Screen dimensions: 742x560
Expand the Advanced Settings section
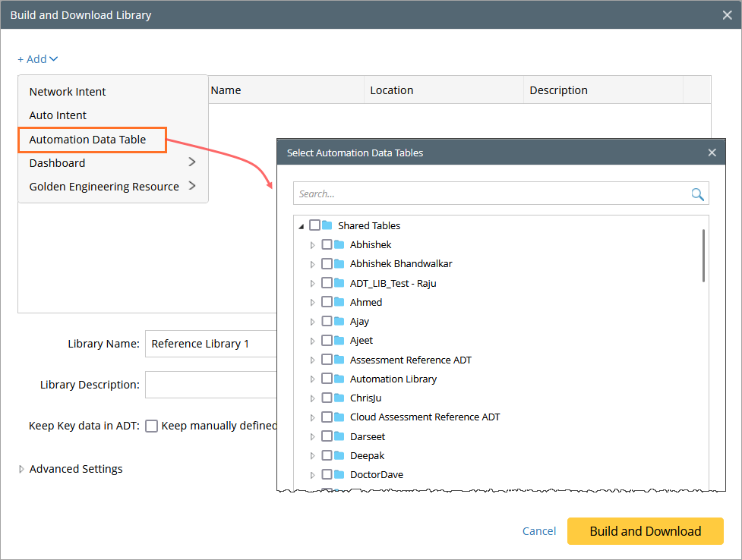[21, 469]
